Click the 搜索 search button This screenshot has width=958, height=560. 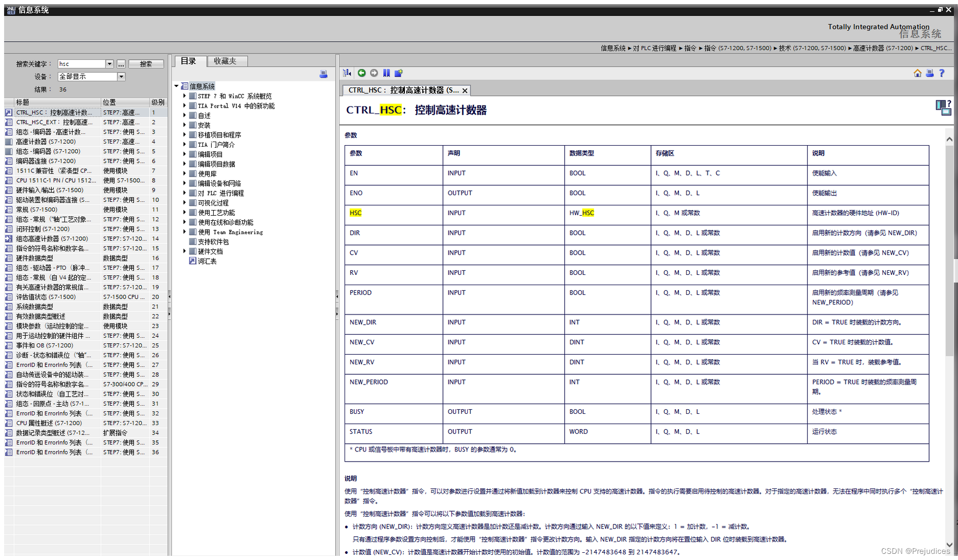click(x=146, y=64)
